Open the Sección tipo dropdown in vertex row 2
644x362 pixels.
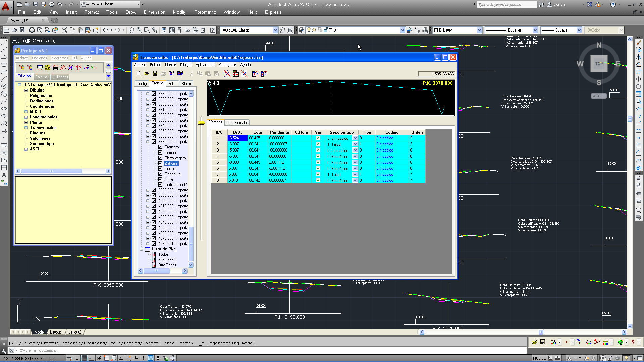pos(355,144)
